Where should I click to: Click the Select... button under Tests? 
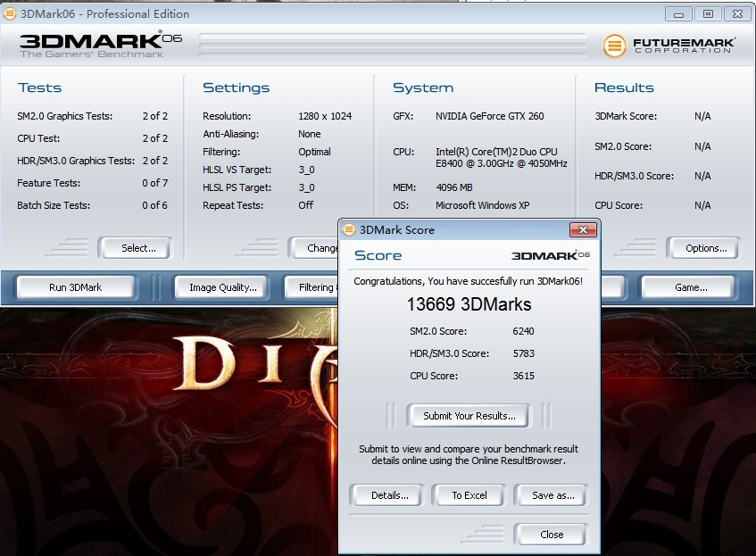[135, 248]
